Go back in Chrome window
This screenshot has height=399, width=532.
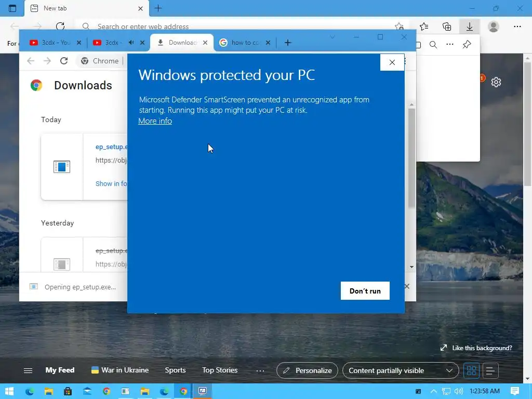[x=31, y=61]
